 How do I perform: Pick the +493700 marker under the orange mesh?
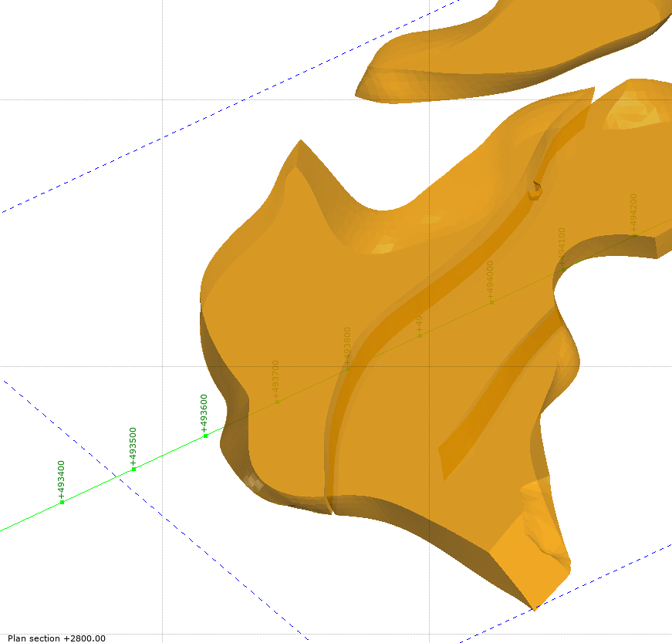[x=277, y=402]
